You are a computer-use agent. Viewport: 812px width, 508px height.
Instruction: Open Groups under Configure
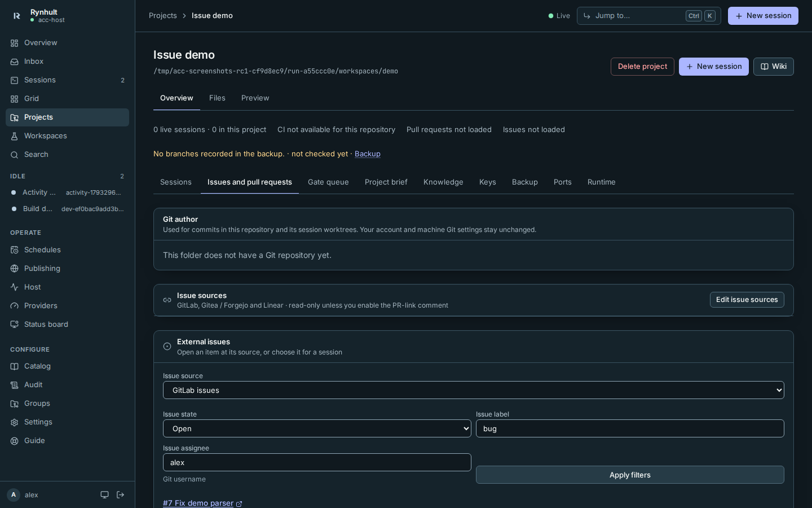[67, 404]
